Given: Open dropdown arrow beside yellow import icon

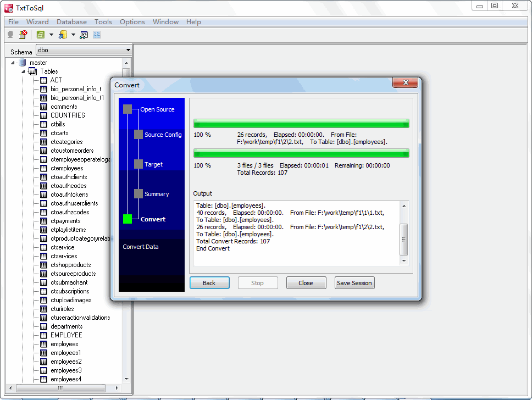Looking at the screenshot, I should [73, 35].
